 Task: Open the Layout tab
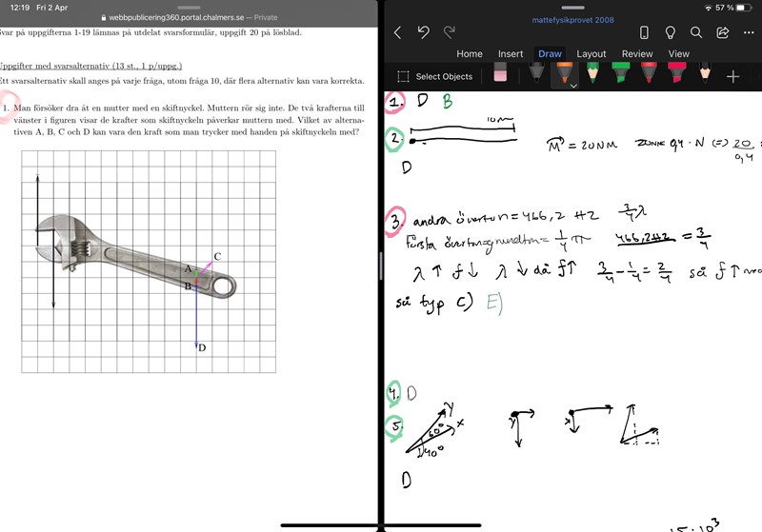tap(591, 54)
